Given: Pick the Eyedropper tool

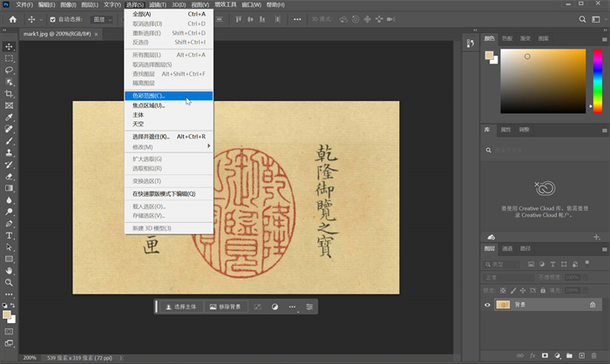Looking at the screenshot, I should click(10, 117).
